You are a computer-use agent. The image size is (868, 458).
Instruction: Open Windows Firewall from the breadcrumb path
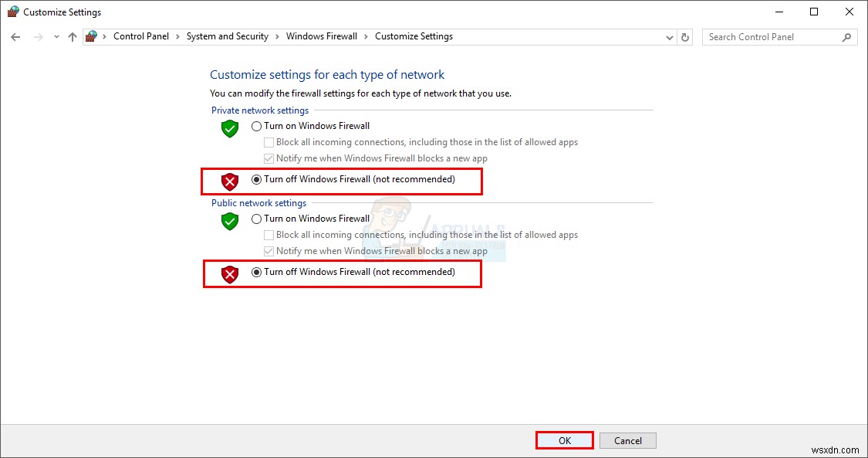[x=322, y=36]
